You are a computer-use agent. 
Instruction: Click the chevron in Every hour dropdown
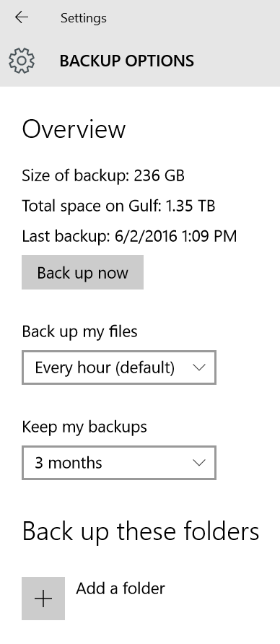(x=199, y=367)
